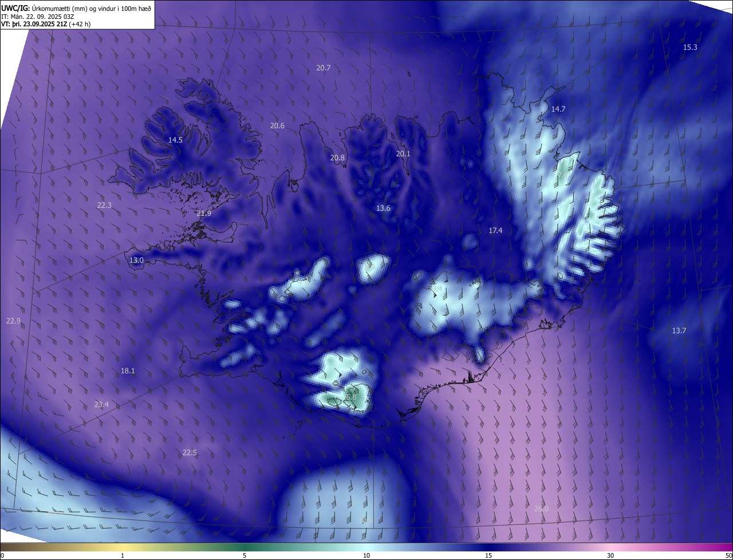Screen dimensions: 733x560
Task: Click the value label 22.3 on map
Action: coord(104,205)
